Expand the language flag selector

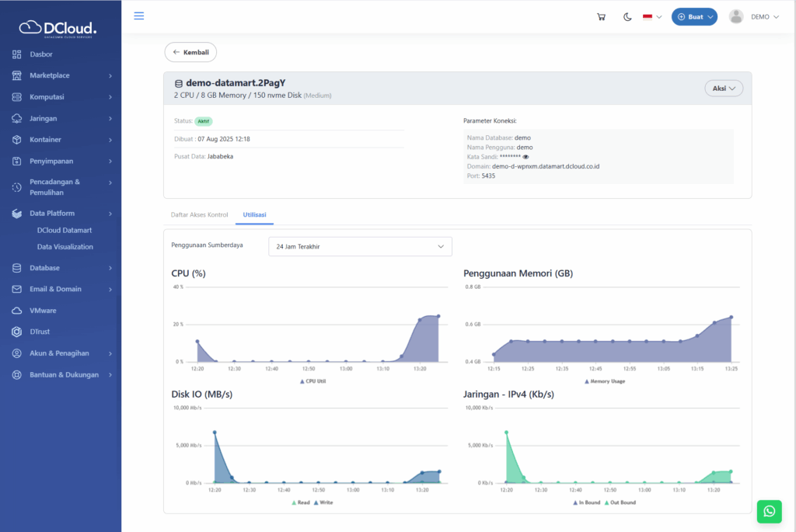tap(652, 17)
